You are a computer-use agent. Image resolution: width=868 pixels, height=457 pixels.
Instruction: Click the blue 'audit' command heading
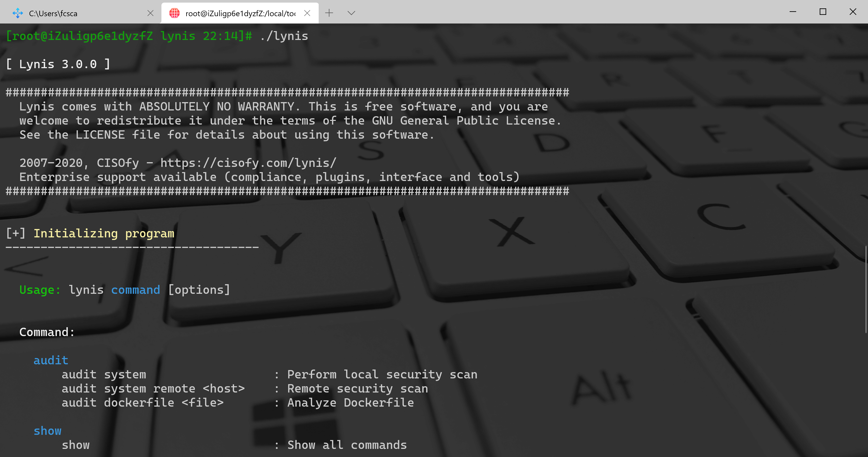click(x=51, y=360)
